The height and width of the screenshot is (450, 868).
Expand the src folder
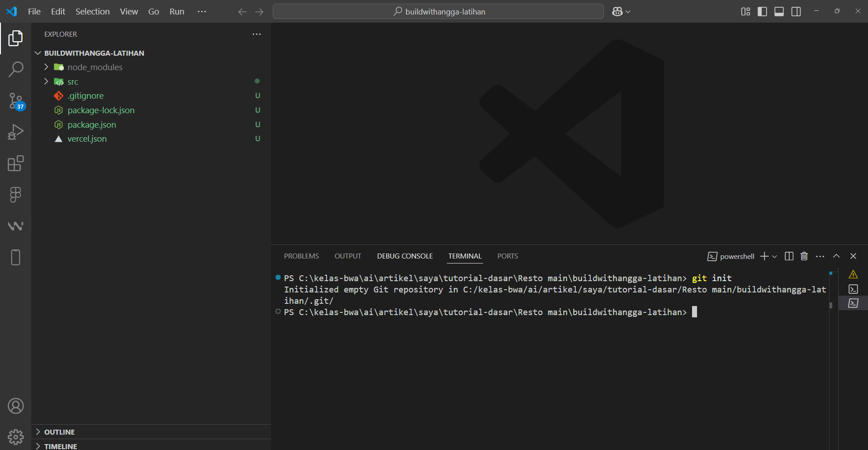tap(46, 81)
